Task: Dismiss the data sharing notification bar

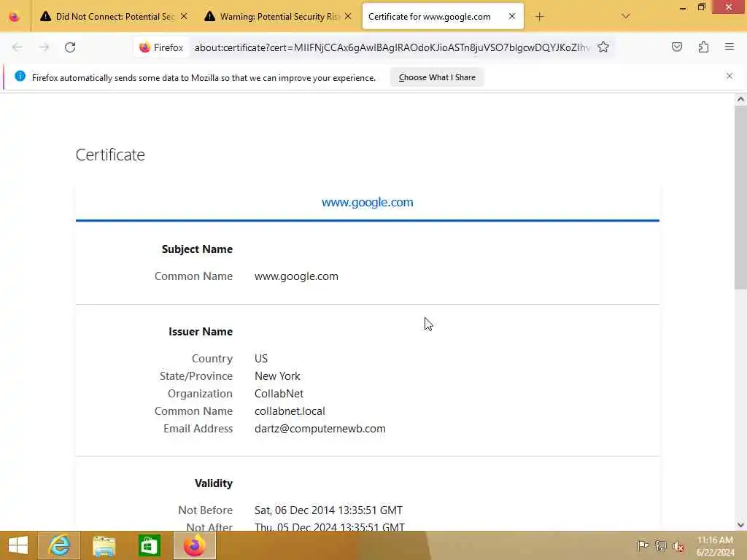Action: 729,76
